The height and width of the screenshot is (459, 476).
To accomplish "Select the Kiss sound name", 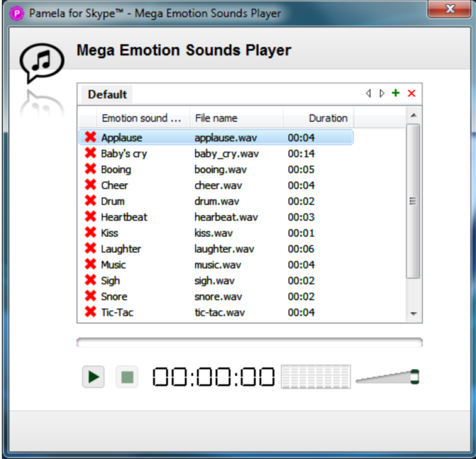I will tap(109, 233).
